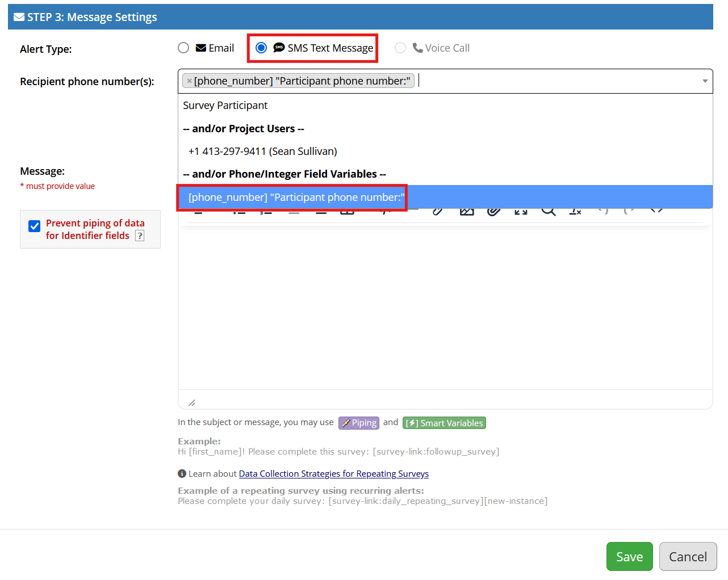Screen dimensions: 728x580
Task: Click the insert image icon in editor toolbar
Action: tap(467, 211)
